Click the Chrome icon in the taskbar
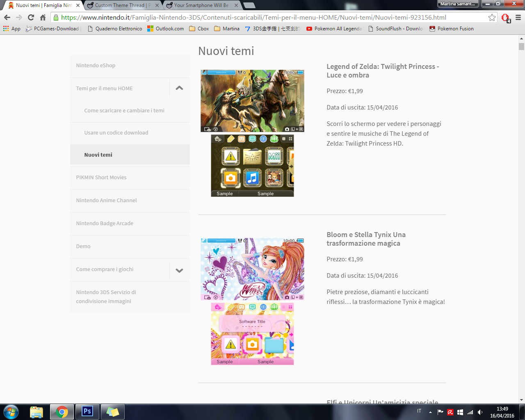Image resolution: width=525 pixels, height=420 pixels. [x=62, y=412]
